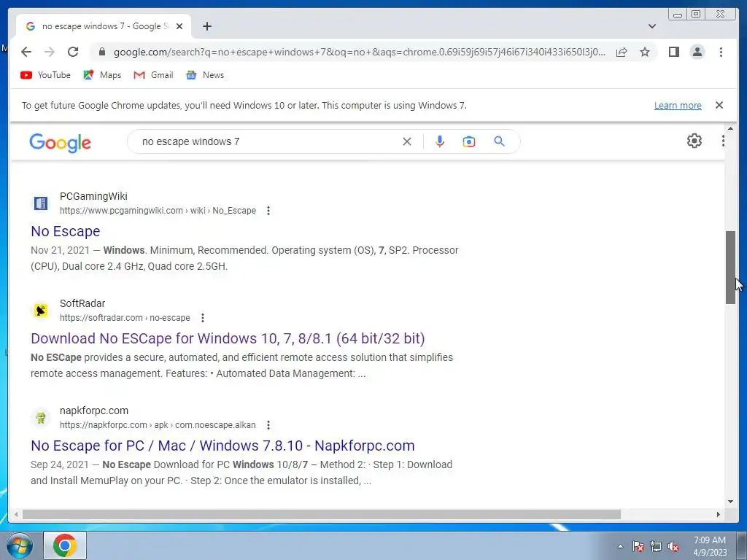This screenshot has height=560, width=747.
Task: Open News bookmark
Action: click(205, 75)
